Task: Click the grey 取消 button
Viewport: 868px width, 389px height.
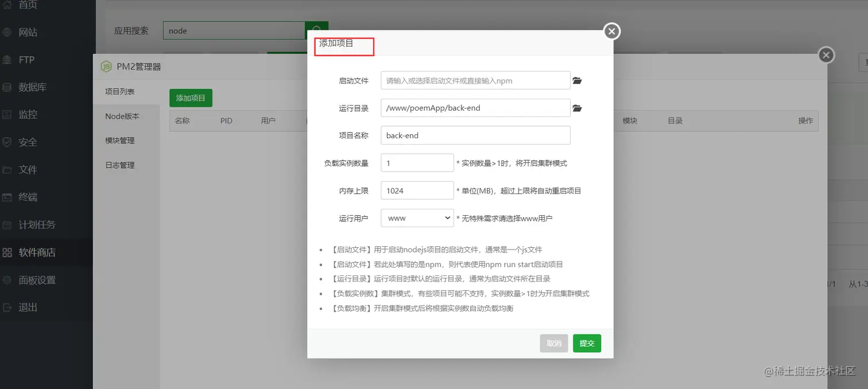Action: 554,343
